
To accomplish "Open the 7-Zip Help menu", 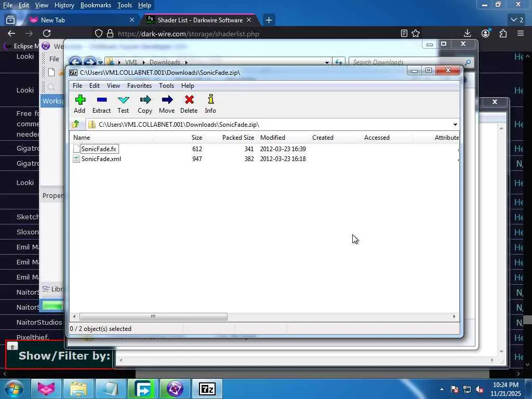I will click(188, 86).
